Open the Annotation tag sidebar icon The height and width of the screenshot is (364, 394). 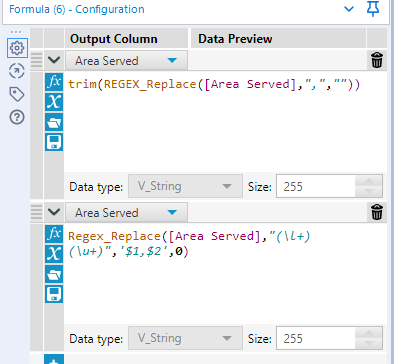pos(17,94)
